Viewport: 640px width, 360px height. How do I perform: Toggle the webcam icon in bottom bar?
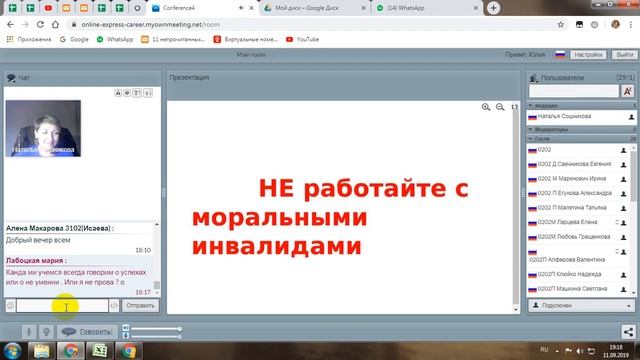(46, 331)
